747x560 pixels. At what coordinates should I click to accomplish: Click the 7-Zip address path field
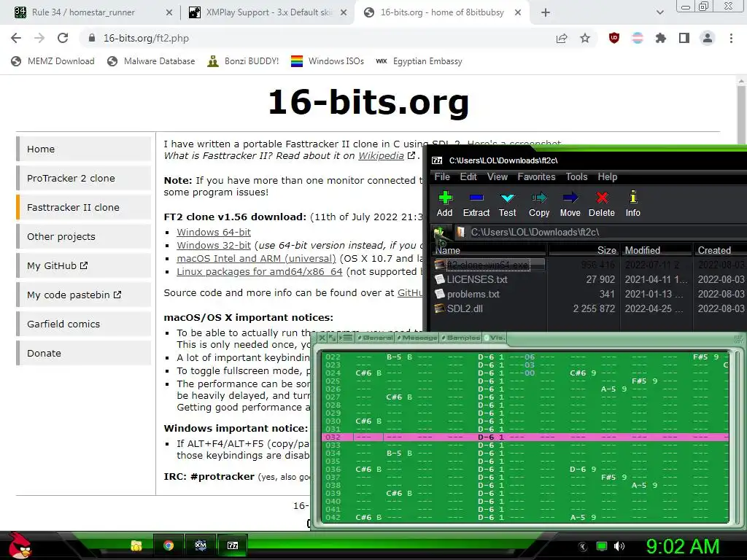601,233
